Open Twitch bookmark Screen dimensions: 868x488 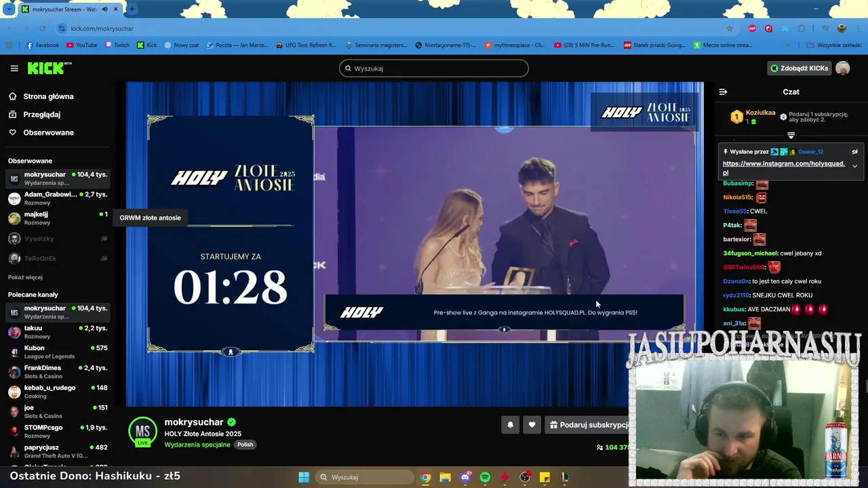click(117, 45)
